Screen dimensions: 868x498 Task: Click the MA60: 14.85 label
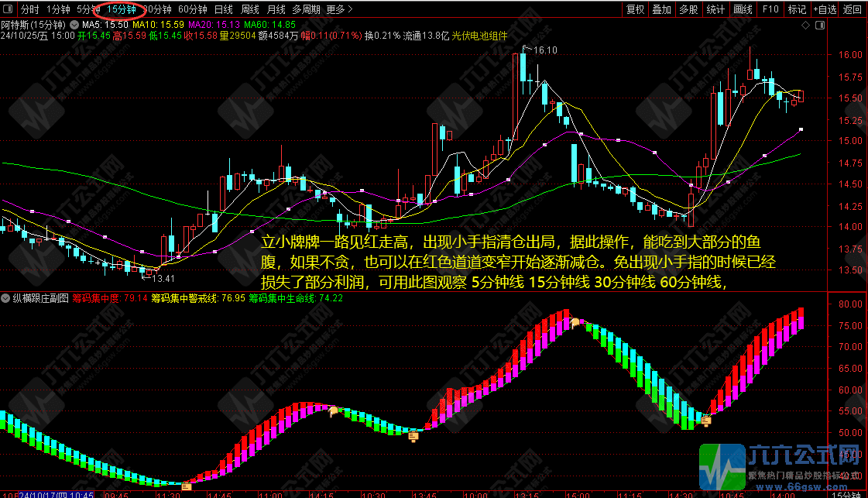(x=270, y=25)
